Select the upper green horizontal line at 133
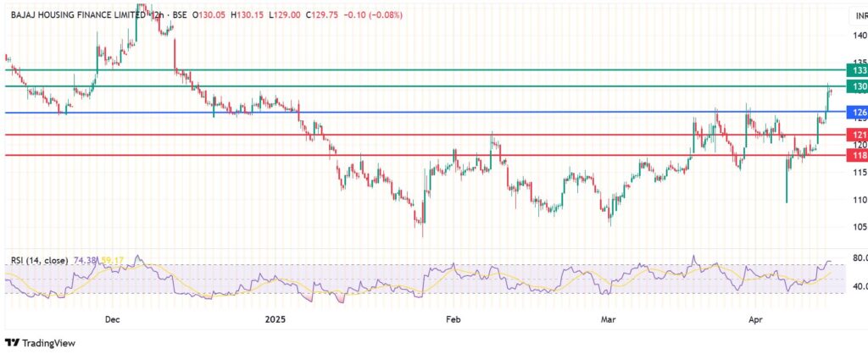The width and height of the screenshot is (868, 354). pos(424,69)
